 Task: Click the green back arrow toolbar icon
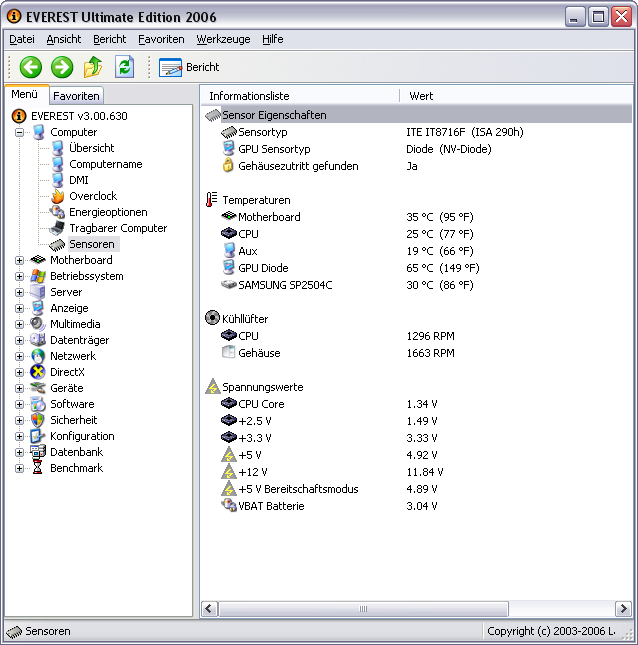coord(31,67)
